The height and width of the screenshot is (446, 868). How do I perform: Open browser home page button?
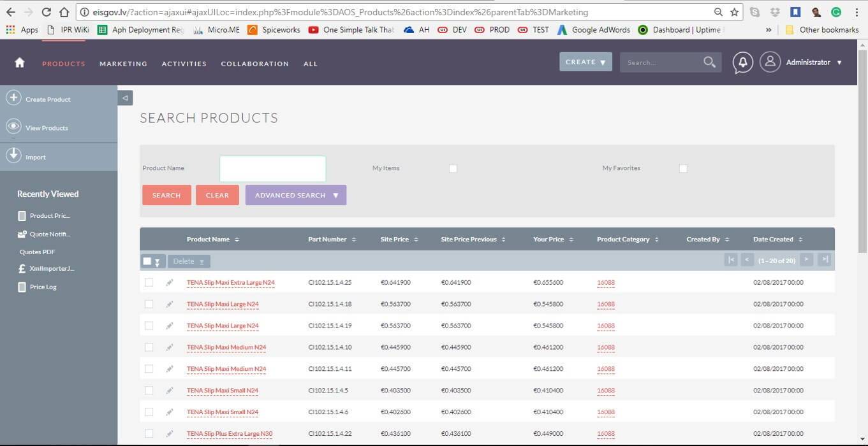(64, 12)
